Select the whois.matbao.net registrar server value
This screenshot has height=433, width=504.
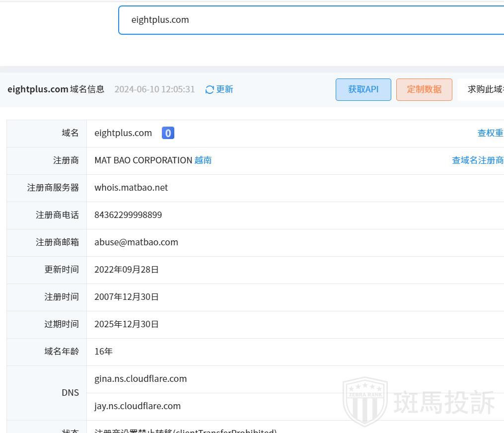pyautogui.click(x=131, y=188)
